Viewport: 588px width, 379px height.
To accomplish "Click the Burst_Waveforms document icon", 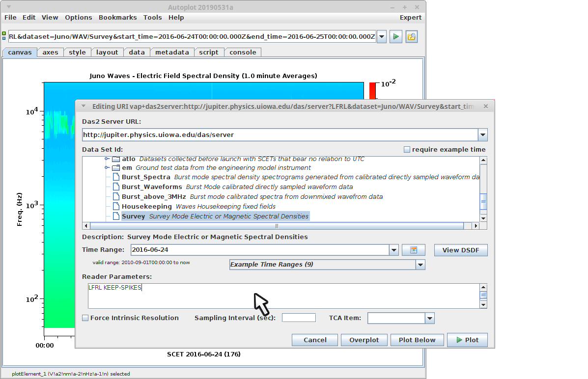I will (x=116, y=187).
